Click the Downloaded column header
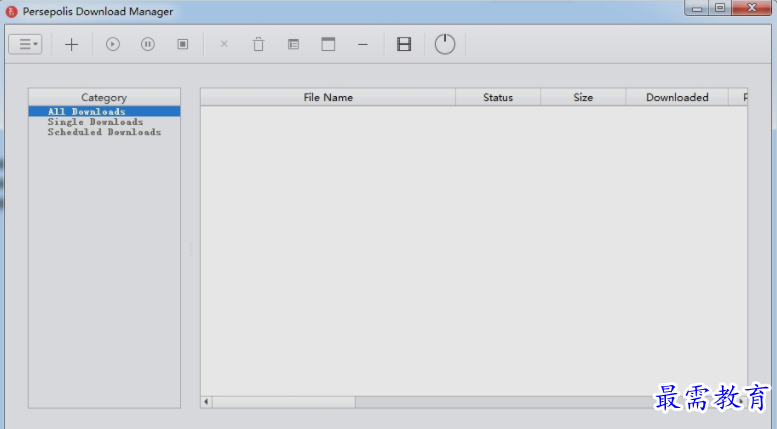This screenshot has width=777, height=429. (677, 97)
